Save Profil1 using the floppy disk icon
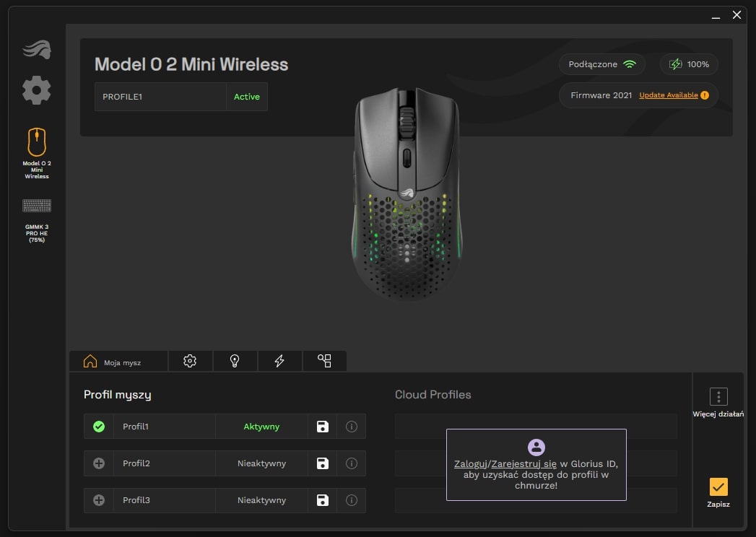This screenshot has height=537, width=756. click(323, 427)
